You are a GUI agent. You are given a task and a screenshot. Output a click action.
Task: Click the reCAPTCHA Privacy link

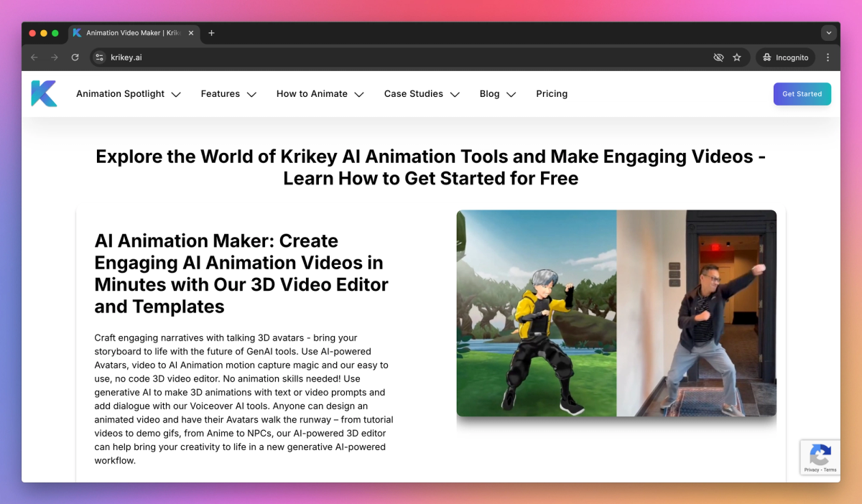pos(812,470)
